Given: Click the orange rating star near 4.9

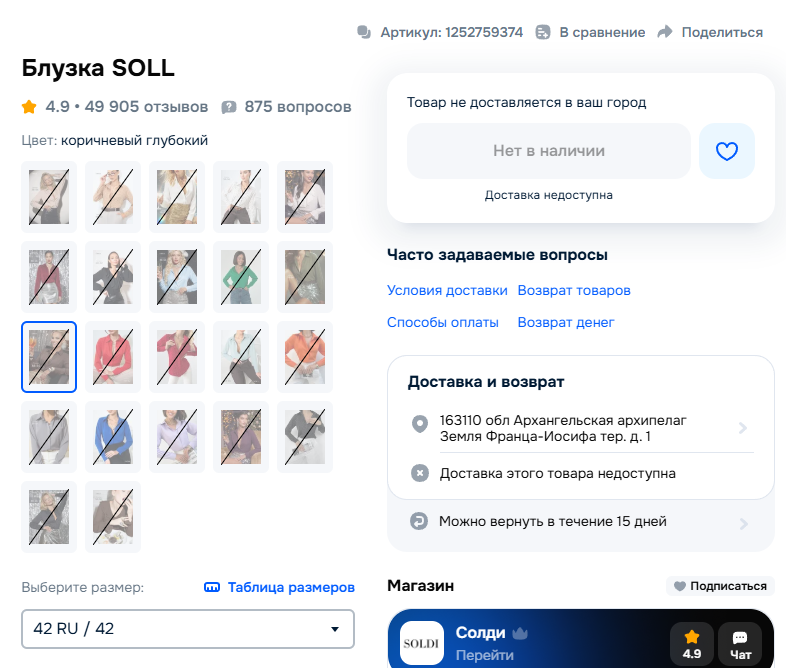Looking at the screenshot, I should (x=29, y=107).
